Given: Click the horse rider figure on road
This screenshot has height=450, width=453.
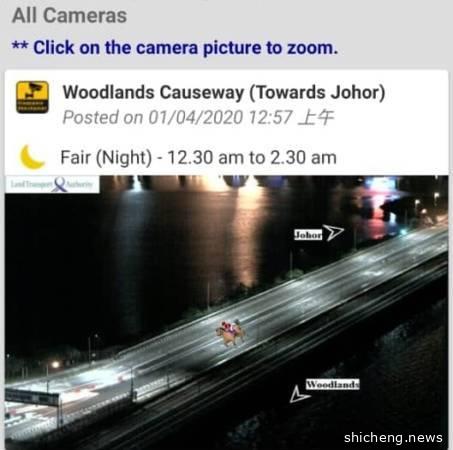Looking at the screenshot, I should 231,332.
